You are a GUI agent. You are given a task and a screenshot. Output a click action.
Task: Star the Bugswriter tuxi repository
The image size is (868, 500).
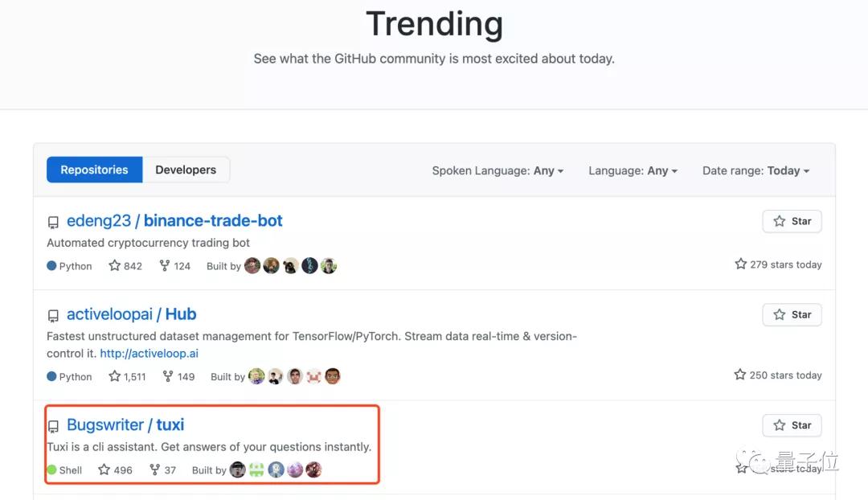[x=792, y=425]
